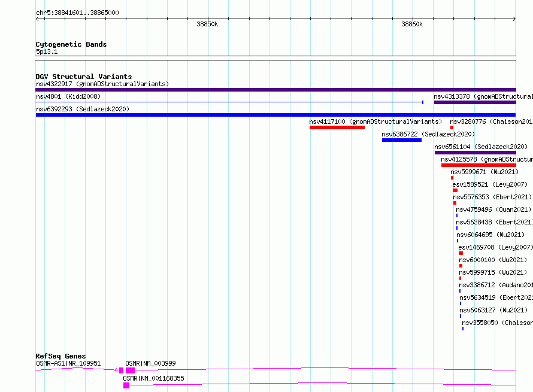533x392 pixels.
Task: Click the nsv4117100 gnomAD variant label
Action: click(375, 121)
